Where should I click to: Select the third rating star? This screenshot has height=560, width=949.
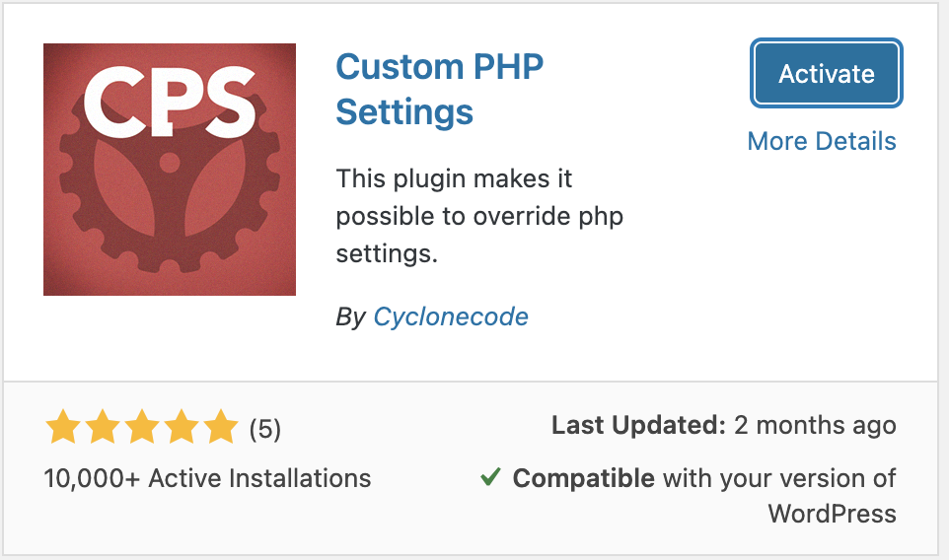[142, 427]
